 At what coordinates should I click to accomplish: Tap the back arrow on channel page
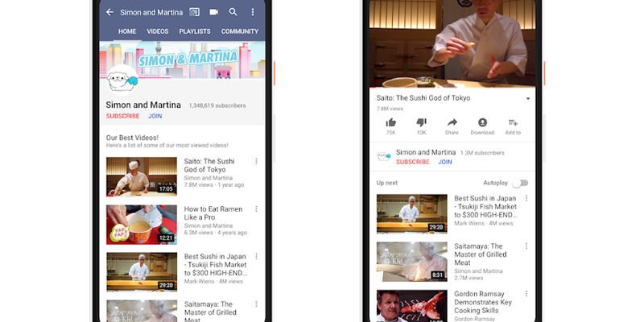pyautogui.click(x=109, y=12)
